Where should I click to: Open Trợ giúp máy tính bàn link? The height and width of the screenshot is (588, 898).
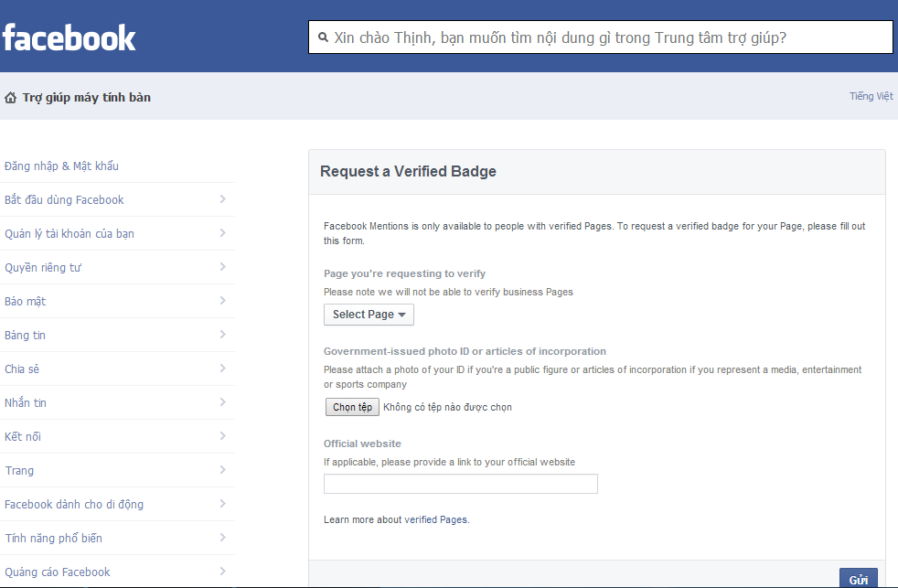click(87, 97)
